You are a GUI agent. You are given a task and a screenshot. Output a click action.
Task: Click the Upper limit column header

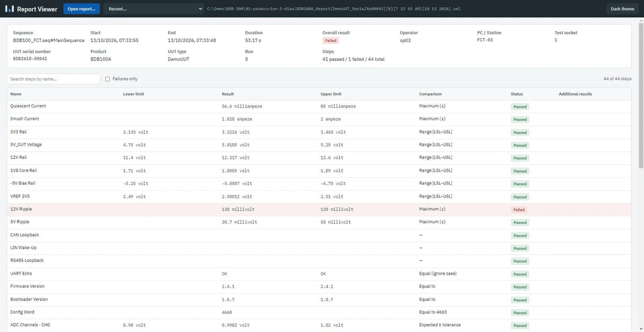point(331,94)
